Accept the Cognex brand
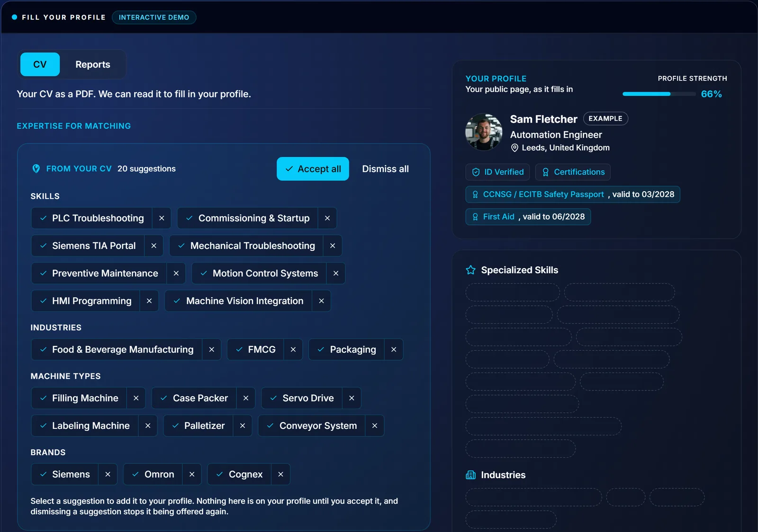The image size is (758, 532). 239,474
